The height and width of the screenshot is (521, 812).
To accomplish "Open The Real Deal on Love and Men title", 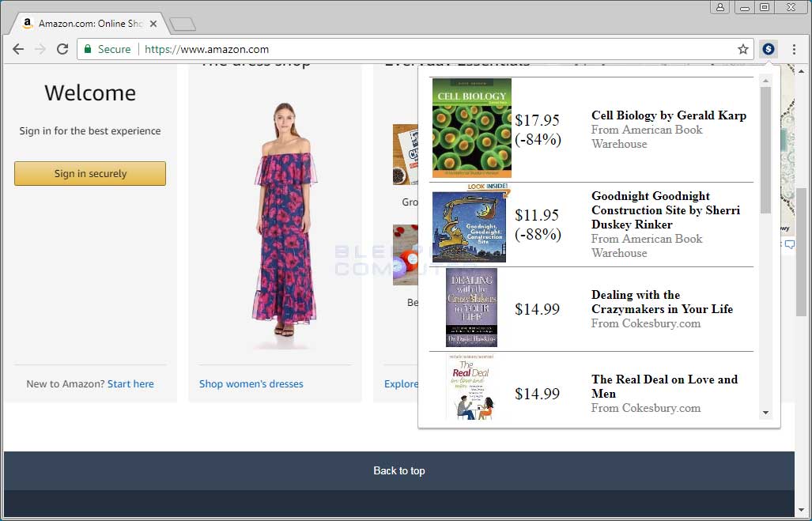I will tap(664, 387).
